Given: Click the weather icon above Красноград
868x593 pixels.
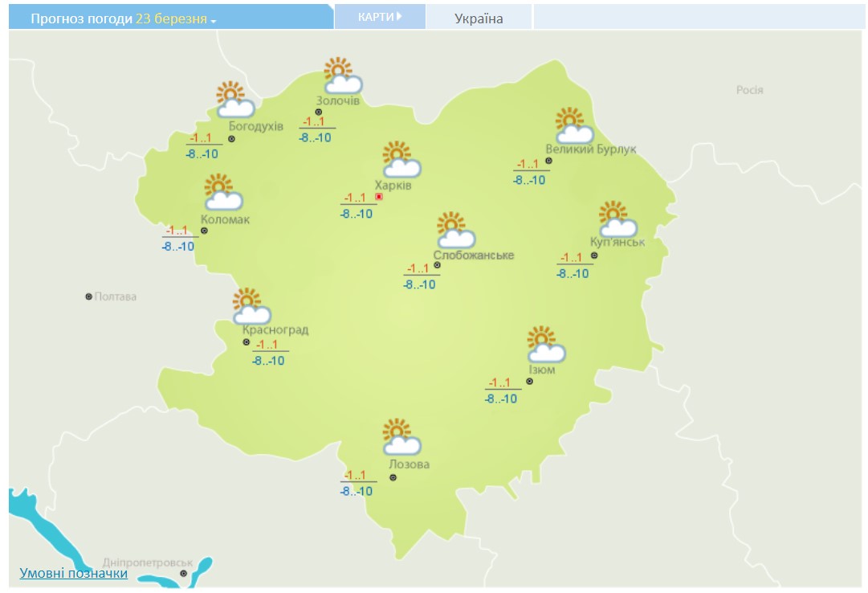Looking at the screenshot, I should [x=251, y=306].
